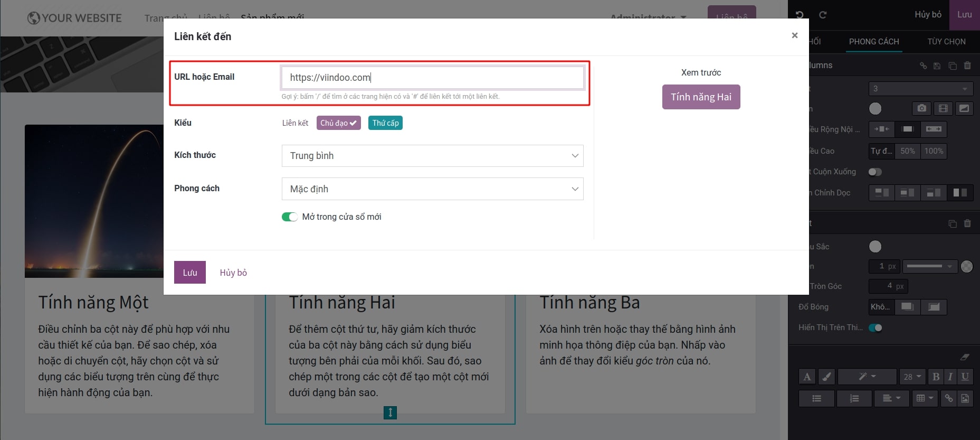Click the URL hoặc Email input field
The image size is (980, 440).
[433, 78]
